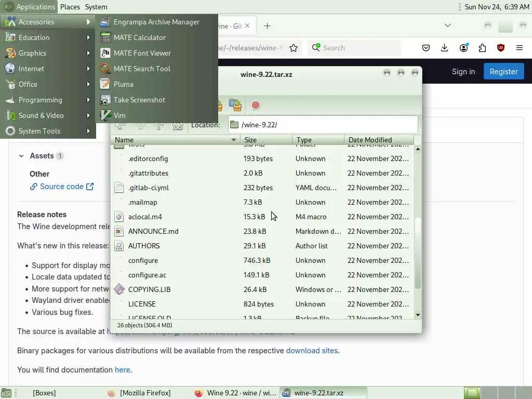532x399 pixels.
Task: Expand the Programming submenu arrow
Action: (88, 100)
